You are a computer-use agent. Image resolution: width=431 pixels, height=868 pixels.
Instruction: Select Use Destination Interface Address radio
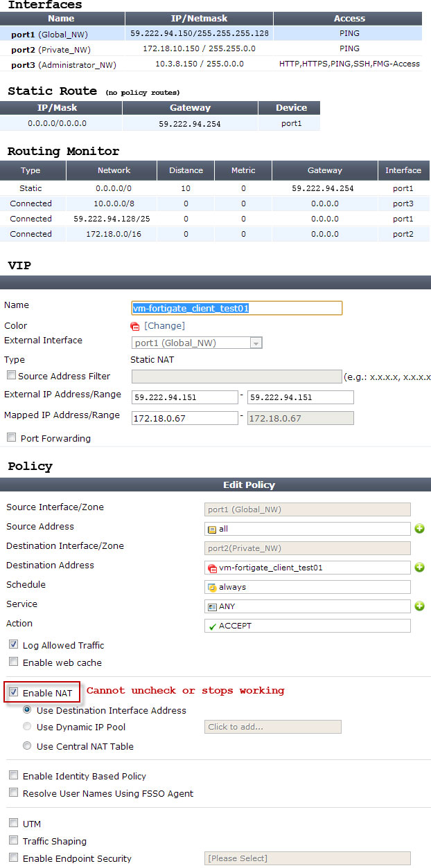[x=27, y=710]
